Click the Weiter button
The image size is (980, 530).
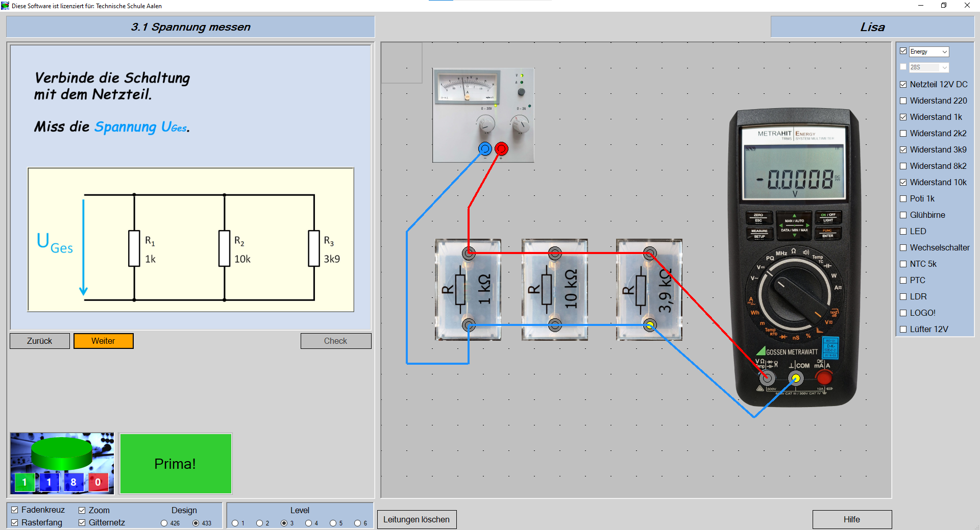point(103,341)
